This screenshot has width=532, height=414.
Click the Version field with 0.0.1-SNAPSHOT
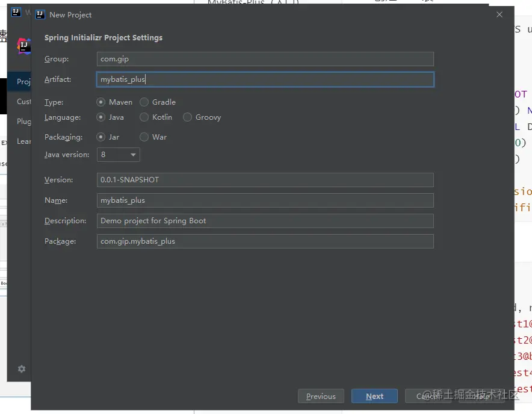pos(265,180)
